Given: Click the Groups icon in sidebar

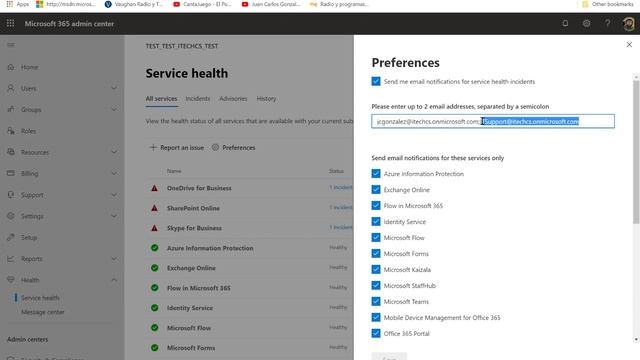Looking at the screenshot, I should 11,109.
